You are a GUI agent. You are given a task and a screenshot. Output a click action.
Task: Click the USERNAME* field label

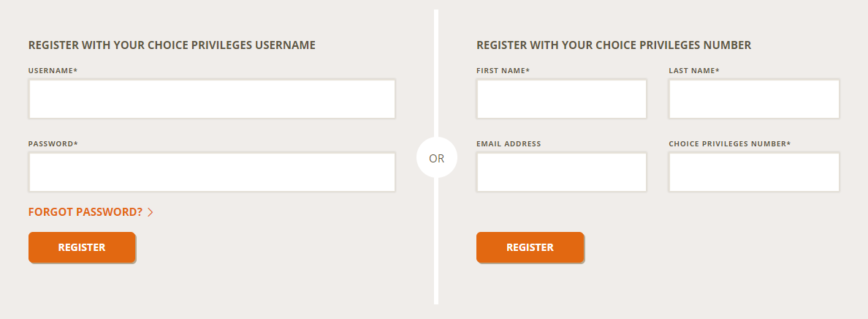point(53,70)
